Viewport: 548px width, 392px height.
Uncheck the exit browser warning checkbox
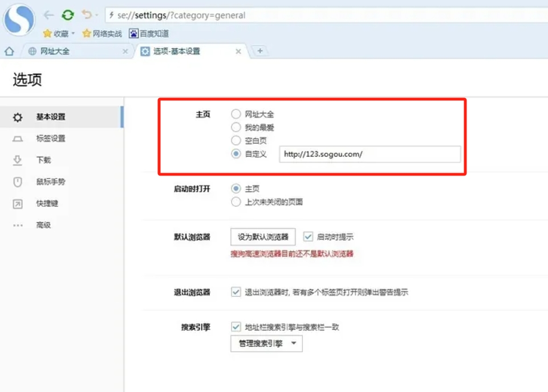coord(236,292)
